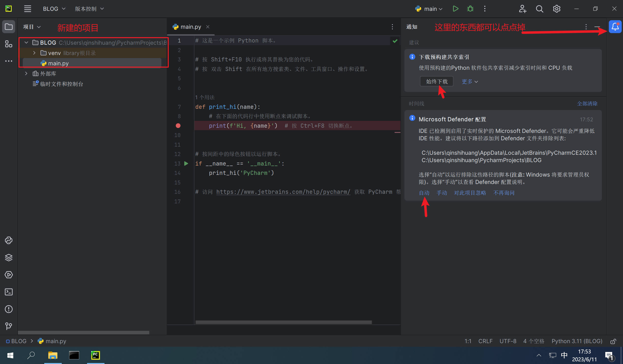Collapse the BLOG root folder
The image size is (623, 364).
(26, 42)
